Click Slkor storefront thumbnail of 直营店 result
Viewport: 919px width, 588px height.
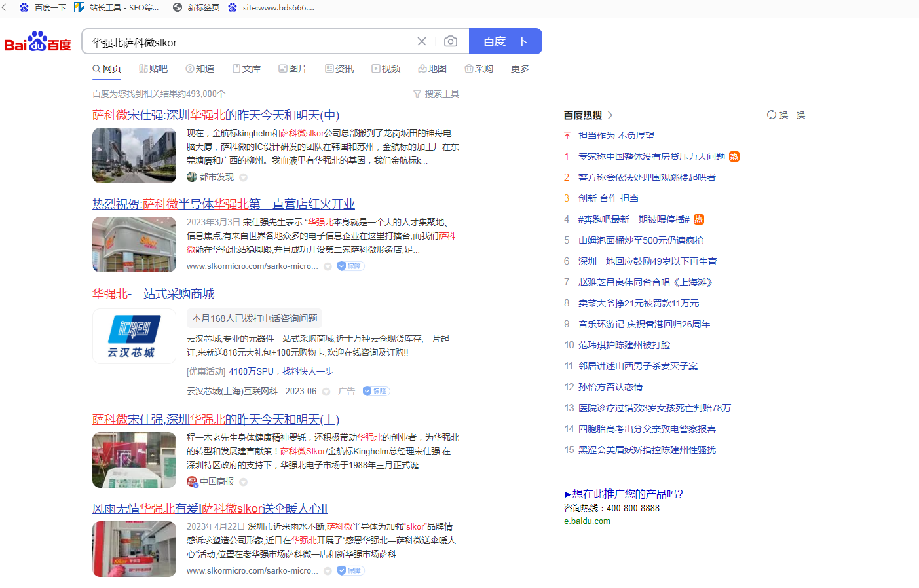[x=134, y=244]
